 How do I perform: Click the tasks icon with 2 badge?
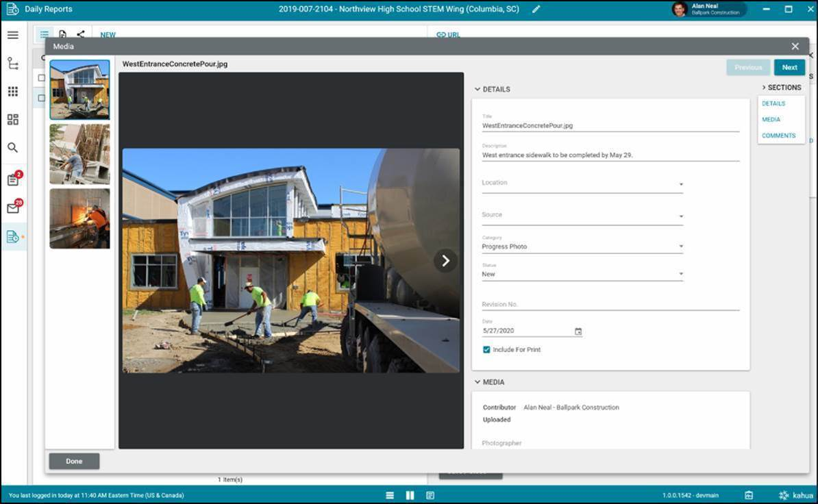(x=13, y=180)
